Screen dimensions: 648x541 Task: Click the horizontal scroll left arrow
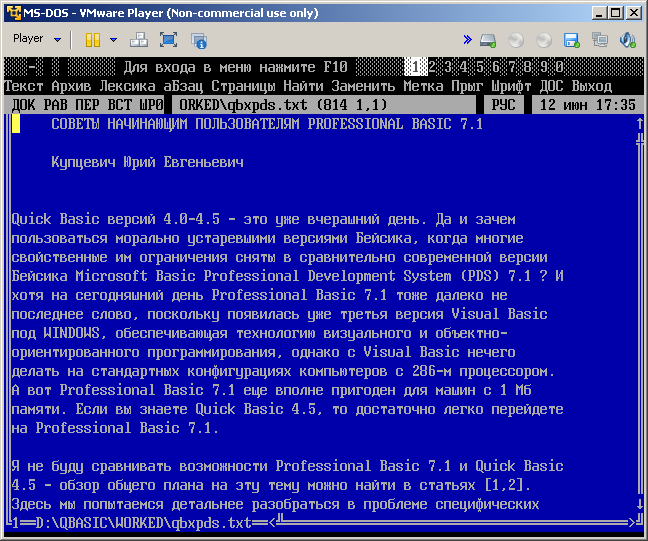pyautogui.click(x=272, y=523)
